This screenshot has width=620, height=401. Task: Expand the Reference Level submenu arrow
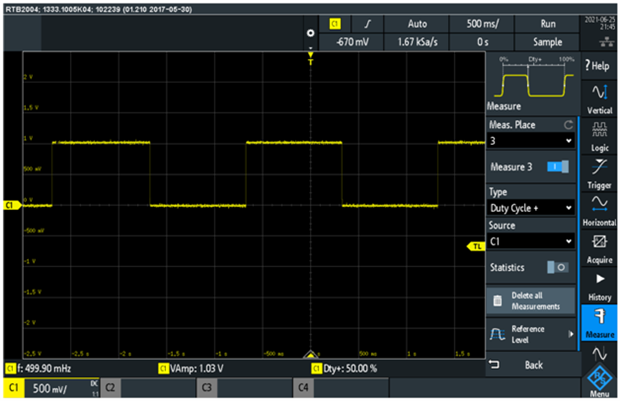coord(571,334)
